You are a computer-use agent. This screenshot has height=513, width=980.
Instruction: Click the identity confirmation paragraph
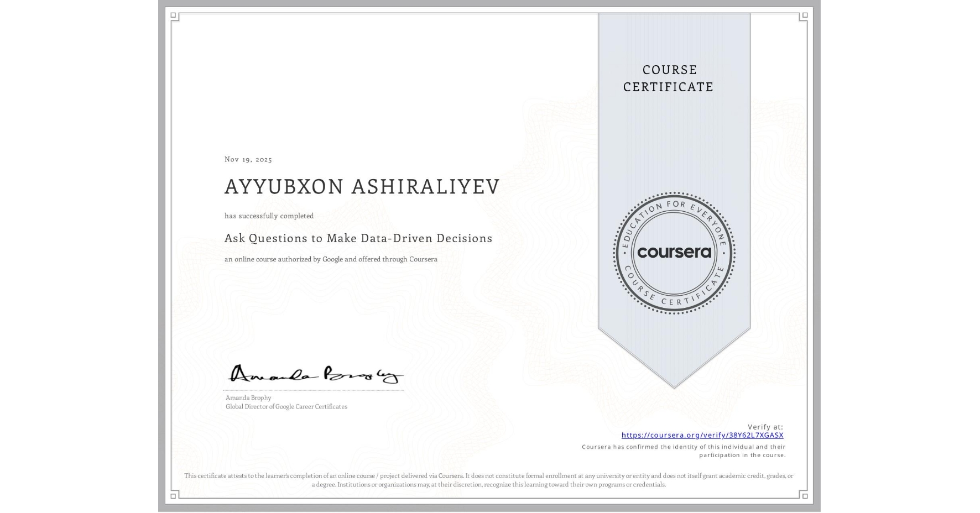(683, 450)
